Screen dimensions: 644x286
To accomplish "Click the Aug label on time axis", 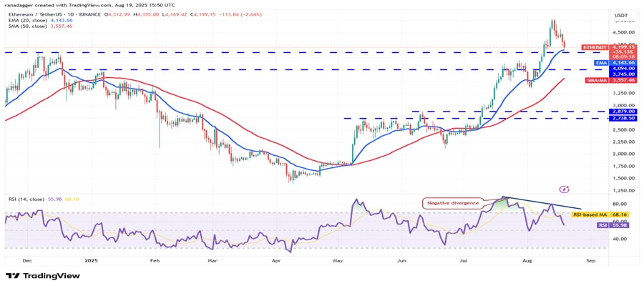I will [526, 260].
